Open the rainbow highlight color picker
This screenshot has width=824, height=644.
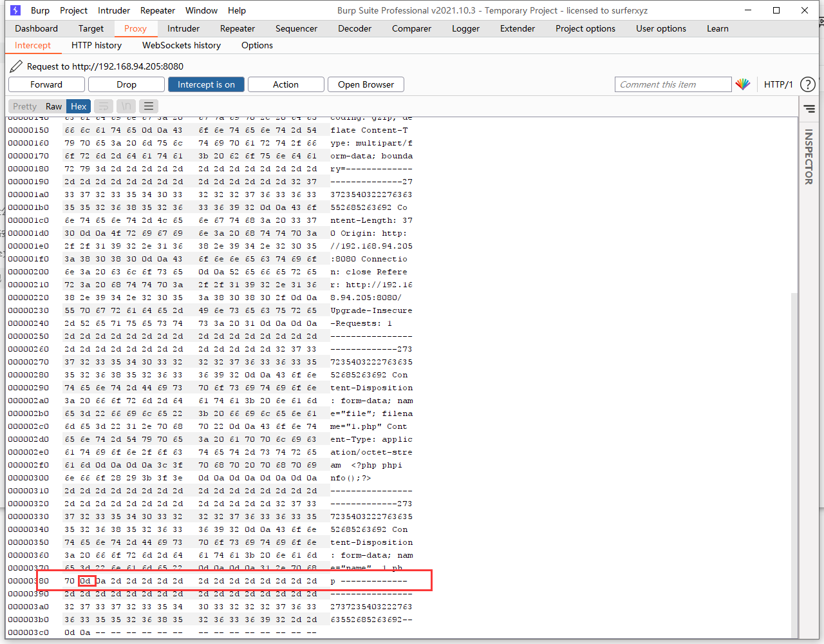click(743, 84)
